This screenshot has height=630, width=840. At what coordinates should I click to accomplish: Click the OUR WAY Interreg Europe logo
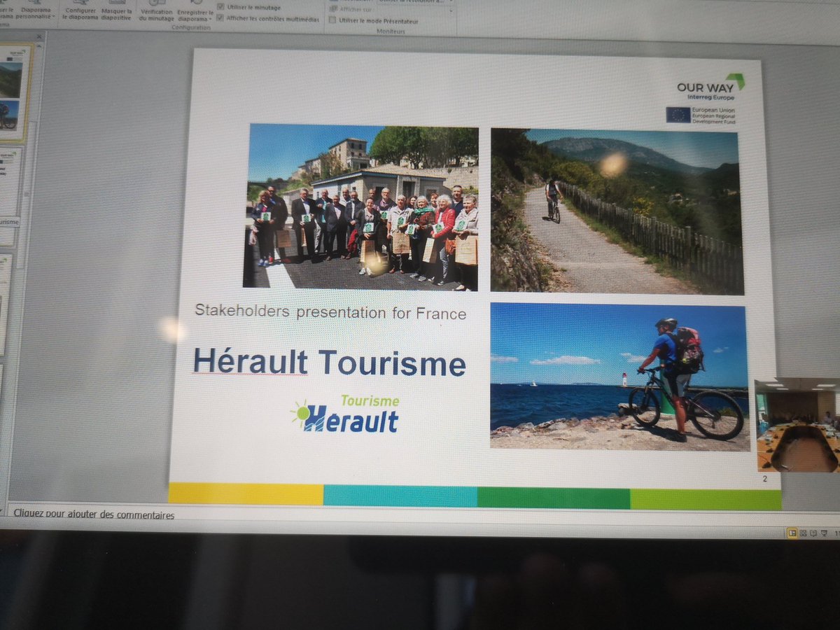click(x=710, y=87)
